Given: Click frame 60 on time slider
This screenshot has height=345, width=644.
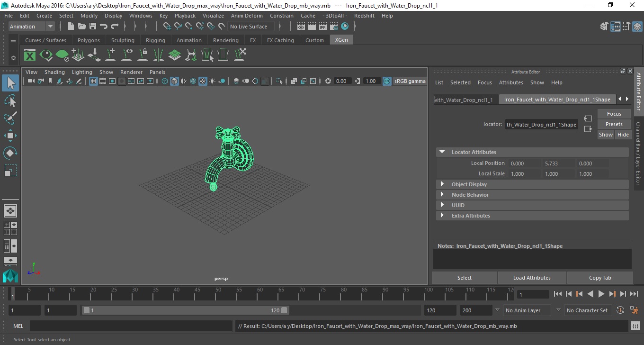Looking at the screenshot, I should [260, 294].
